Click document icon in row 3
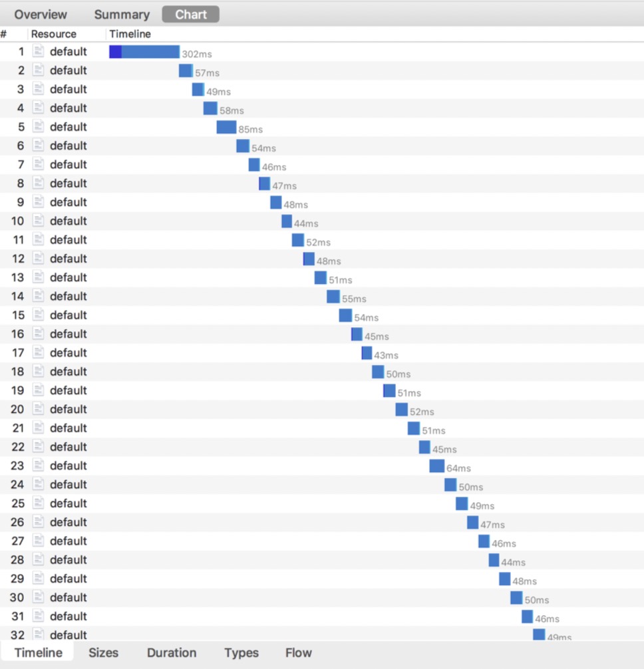This screenshot has height=669, width=644. 39,88
